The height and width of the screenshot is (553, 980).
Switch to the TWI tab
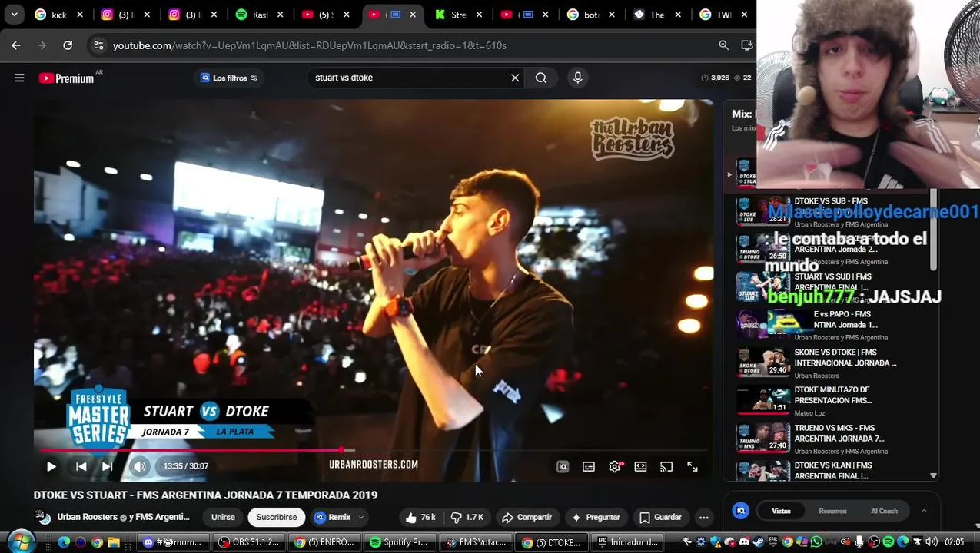[x=723, y=15]
